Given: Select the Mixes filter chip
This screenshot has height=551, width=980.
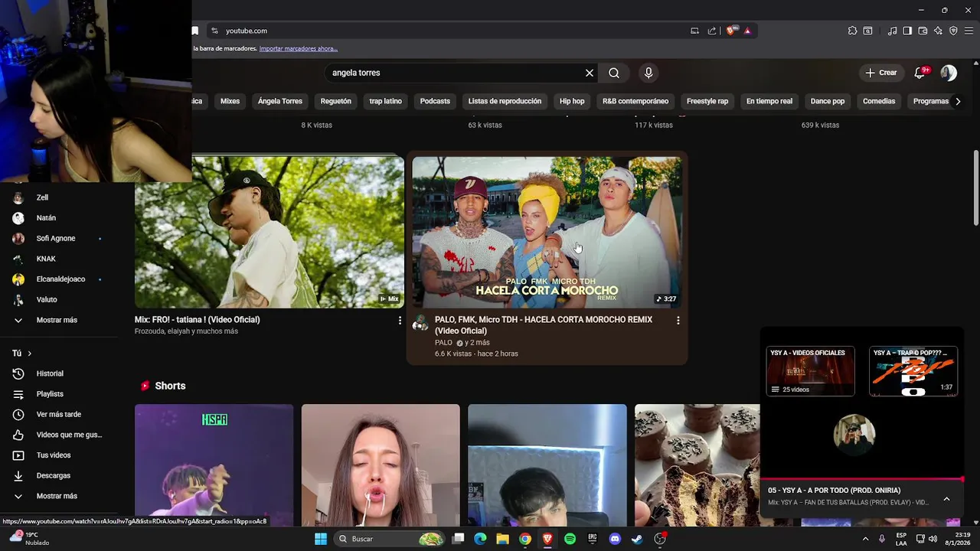Looking at the screenshot, I should pyautogui.click(x=230, y=101).
